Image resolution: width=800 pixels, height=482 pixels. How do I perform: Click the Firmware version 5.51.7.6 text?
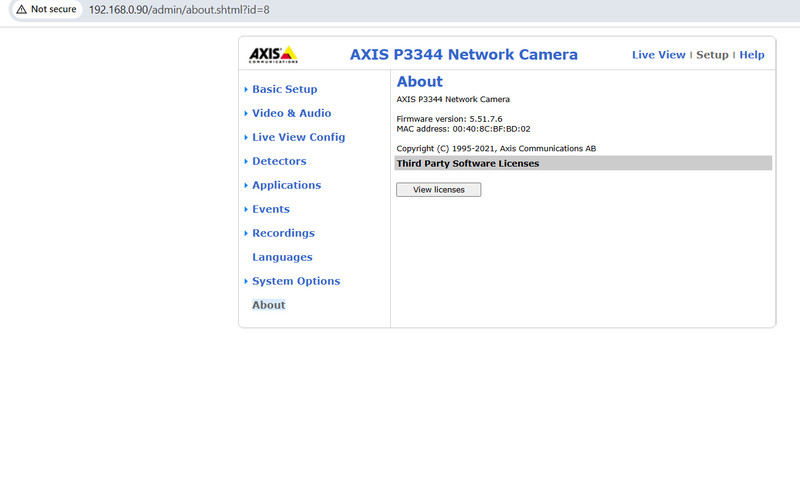tap(449, 119)
